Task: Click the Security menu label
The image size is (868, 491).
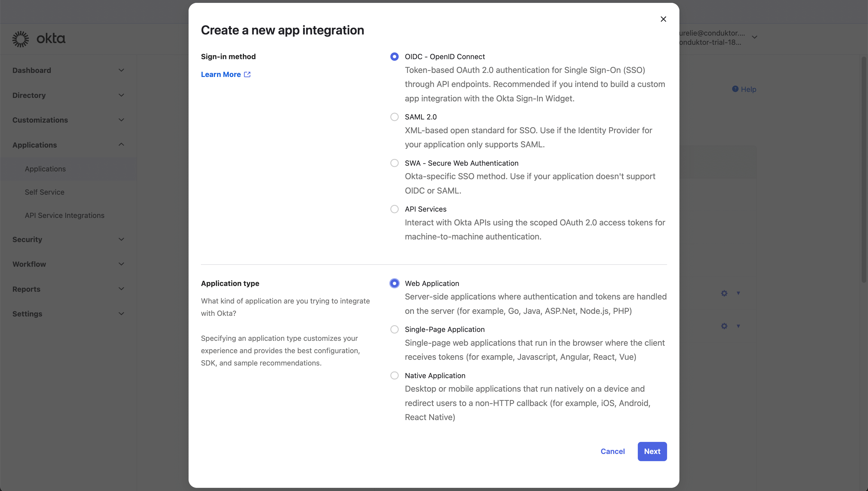Action: (27, 239)
